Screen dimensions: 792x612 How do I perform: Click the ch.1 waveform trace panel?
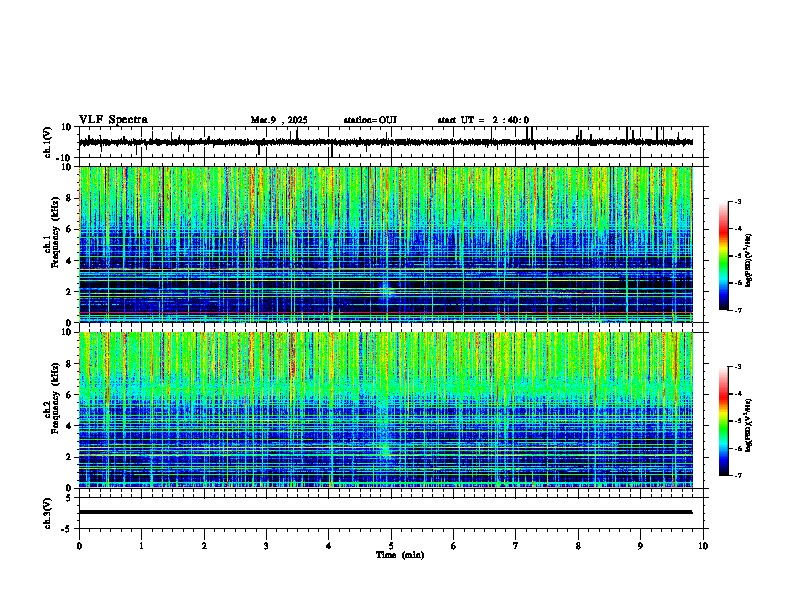click(393, 142)
